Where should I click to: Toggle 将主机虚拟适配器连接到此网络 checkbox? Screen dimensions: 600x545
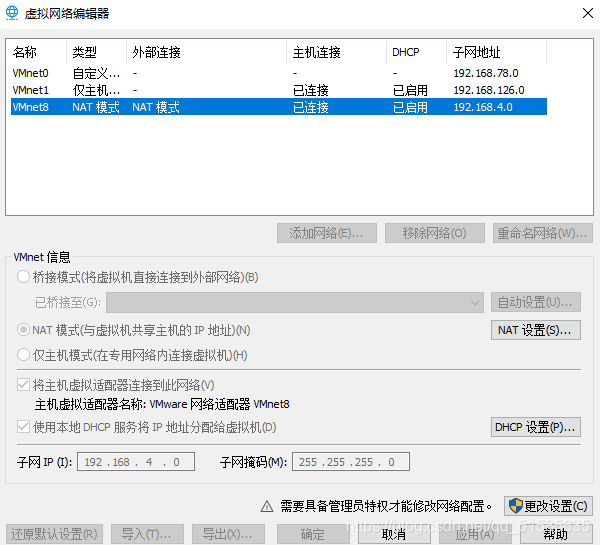point(23,385)
